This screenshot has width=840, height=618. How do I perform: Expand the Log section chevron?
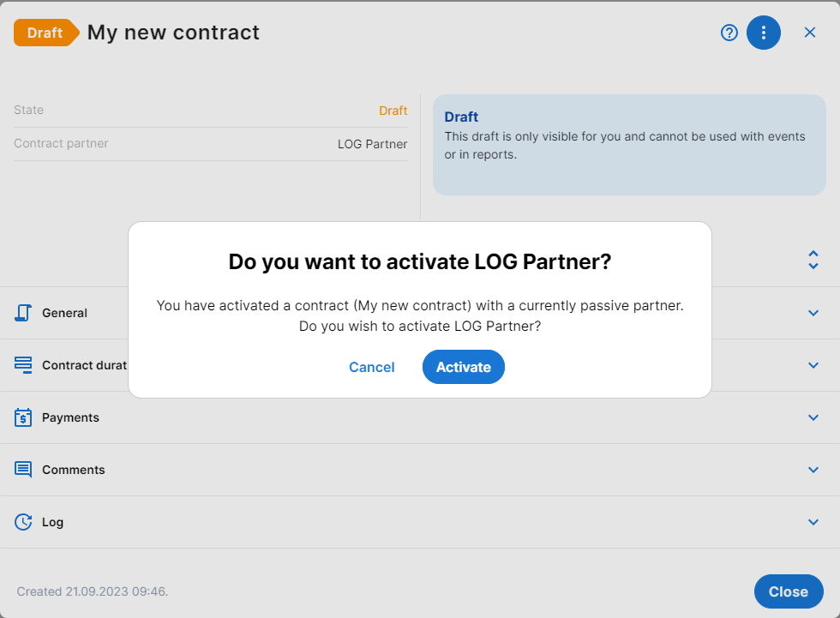point(813,522)
